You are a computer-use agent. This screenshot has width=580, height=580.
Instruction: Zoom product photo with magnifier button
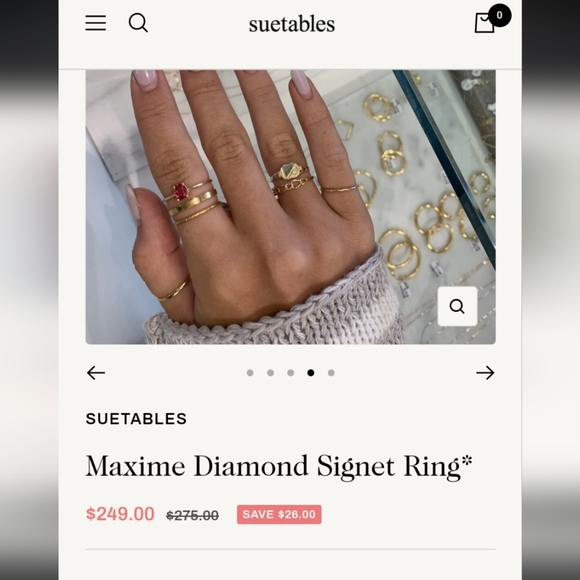click(457, 306)
